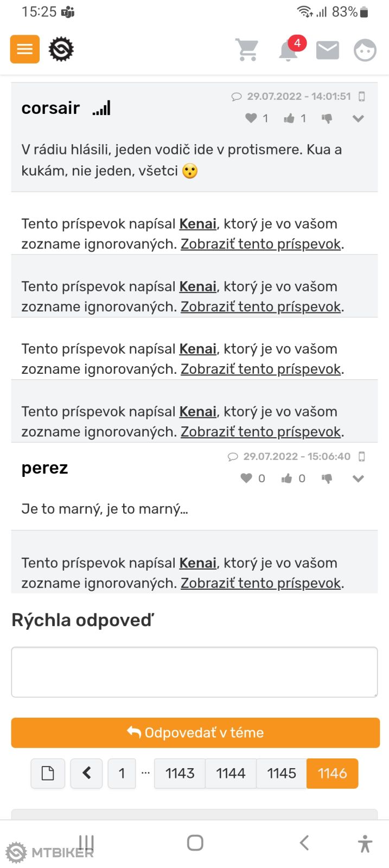Thumbs down perez's post
This screenshot has height=868, width=389.
327,478
